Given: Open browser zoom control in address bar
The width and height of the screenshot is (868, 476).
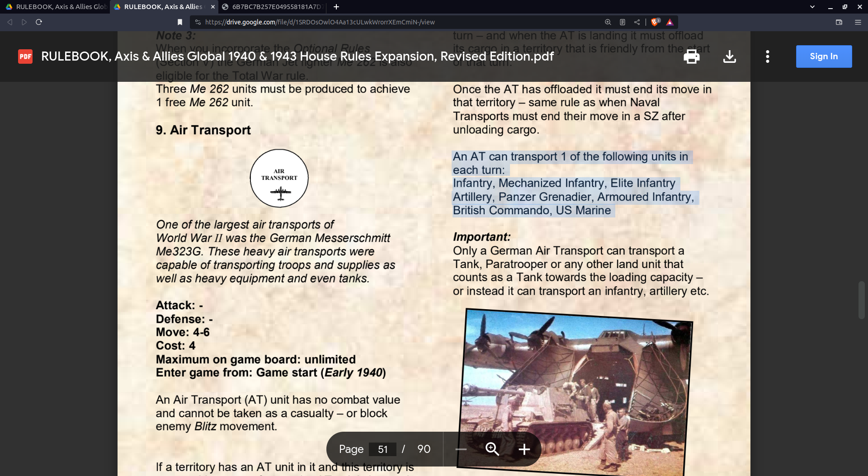Looking at the screenshot, I should 608,22.
